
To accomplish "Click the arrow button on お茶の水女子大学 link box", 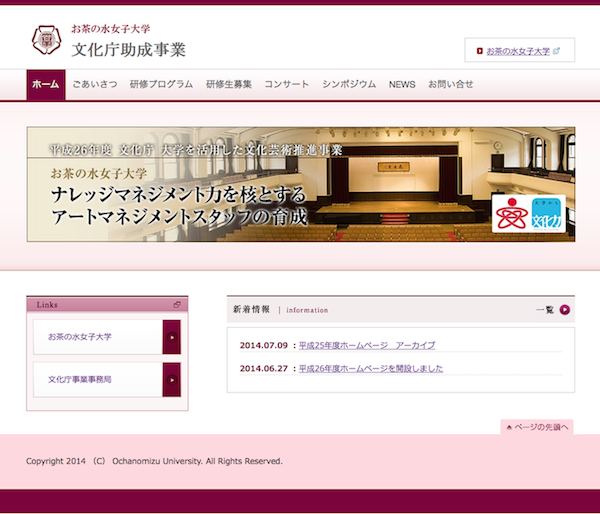I will 171,338.
